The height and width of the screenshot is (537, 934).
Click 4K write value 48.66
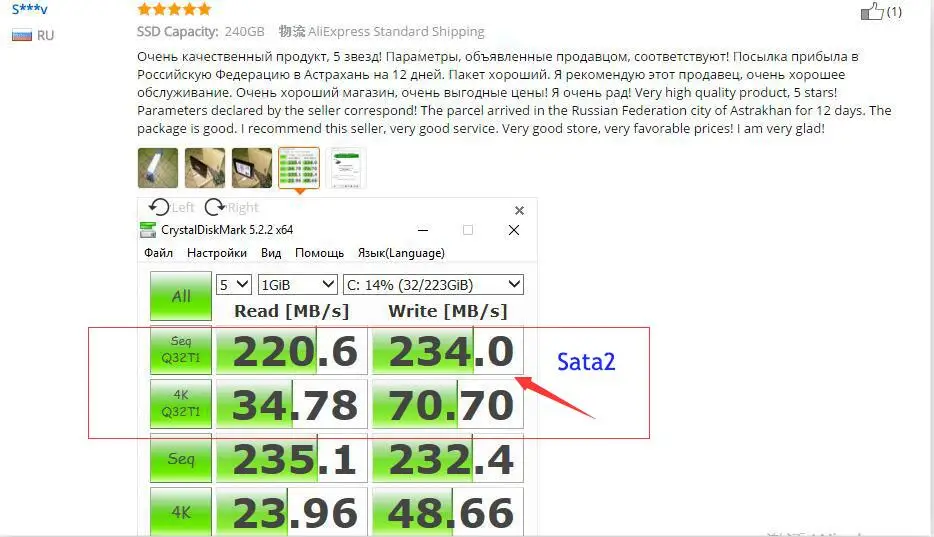pos(448,512)
